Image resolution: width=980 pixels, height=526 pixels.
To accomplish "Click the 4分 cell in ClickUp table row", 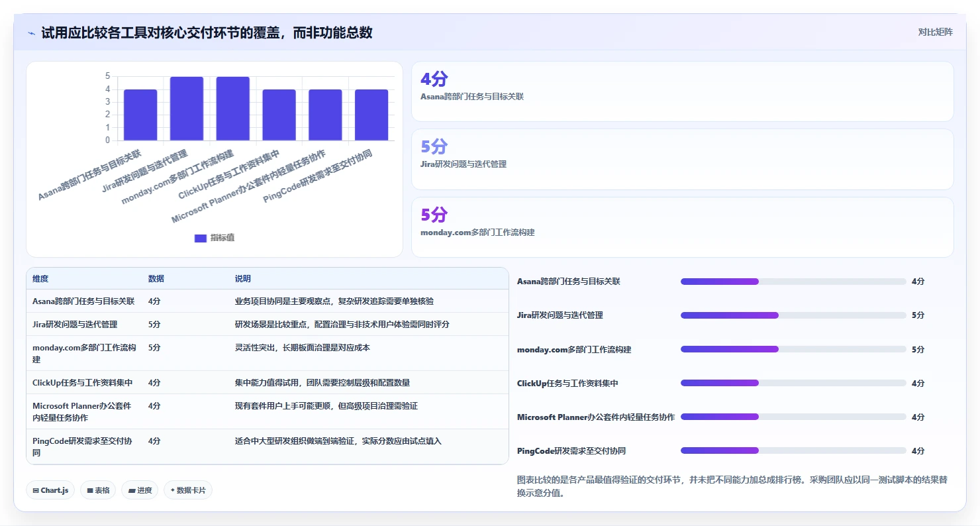I will pyautogui.click(x=154, y=383).
